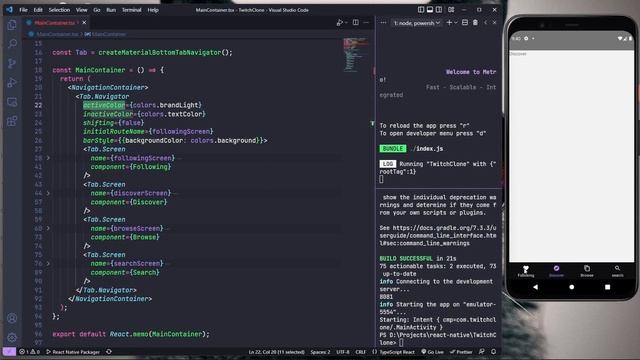Change file encoding 'UTF-8'
The width and height of the screenshot is (640, 360).
tap(343, 352)
